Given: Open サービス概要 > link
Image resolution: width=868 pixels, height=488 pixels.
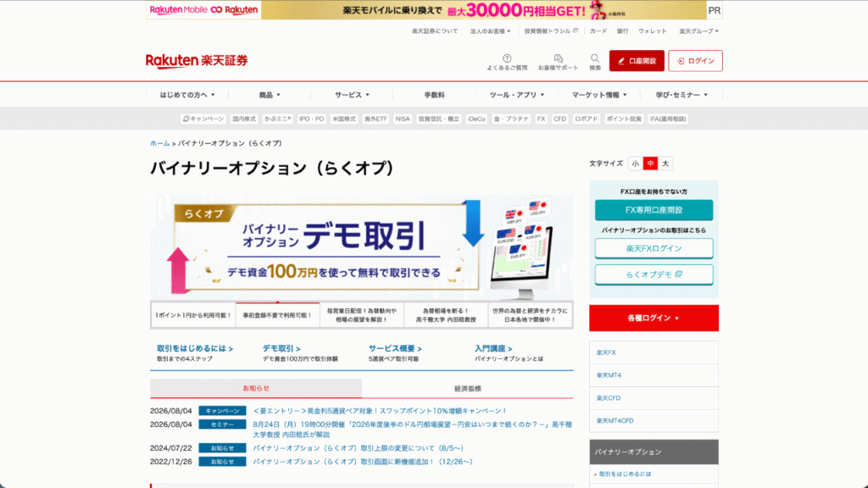Looking at the screenshot, I should (x=395, y=348).
